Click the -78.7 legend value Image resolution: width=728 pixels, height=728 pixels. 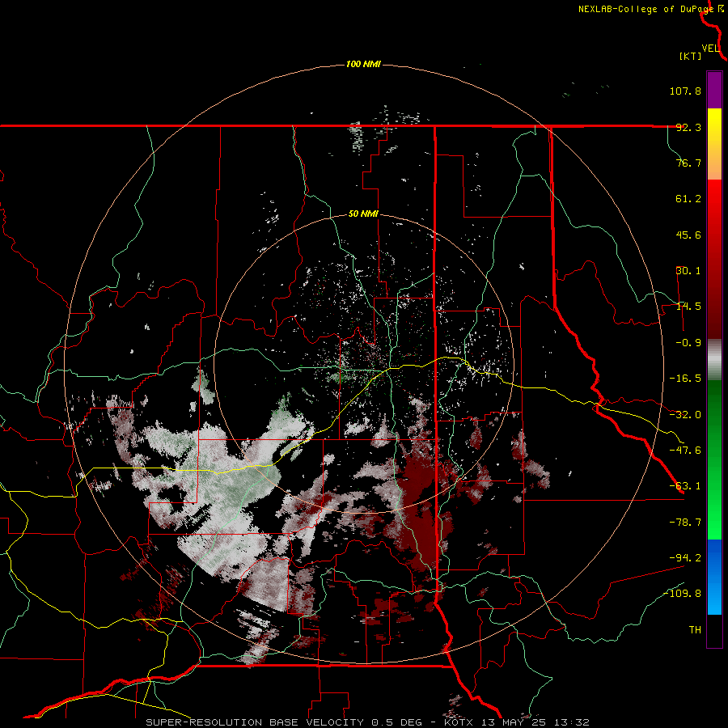point(685,523)
